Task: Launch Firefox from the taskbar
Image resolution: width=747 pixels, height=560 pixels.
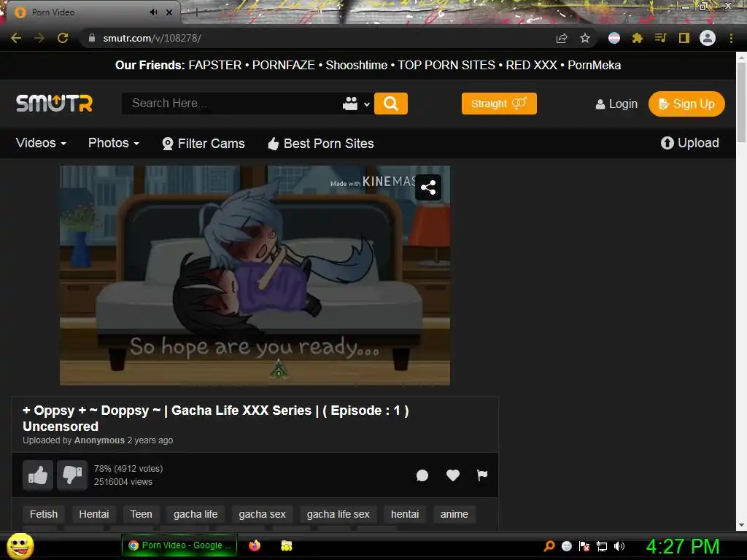Action: pyautogui.click(x=255, y=545)
